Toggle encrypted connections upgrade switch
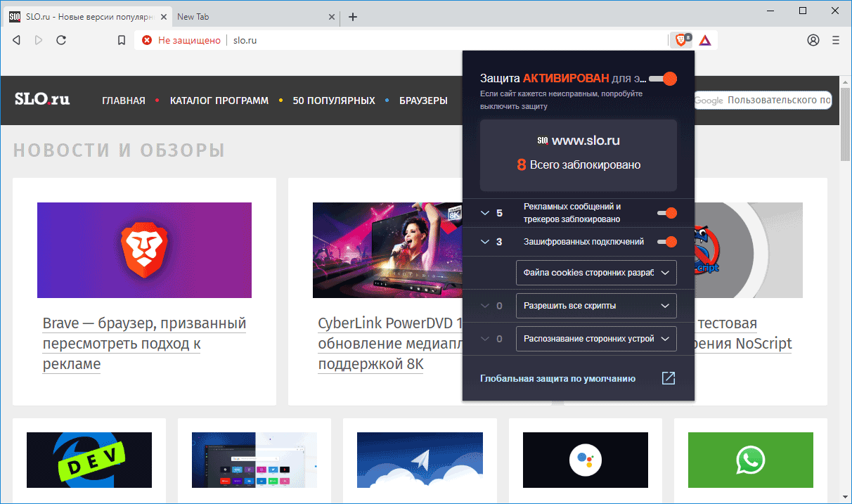 point(666,242)
